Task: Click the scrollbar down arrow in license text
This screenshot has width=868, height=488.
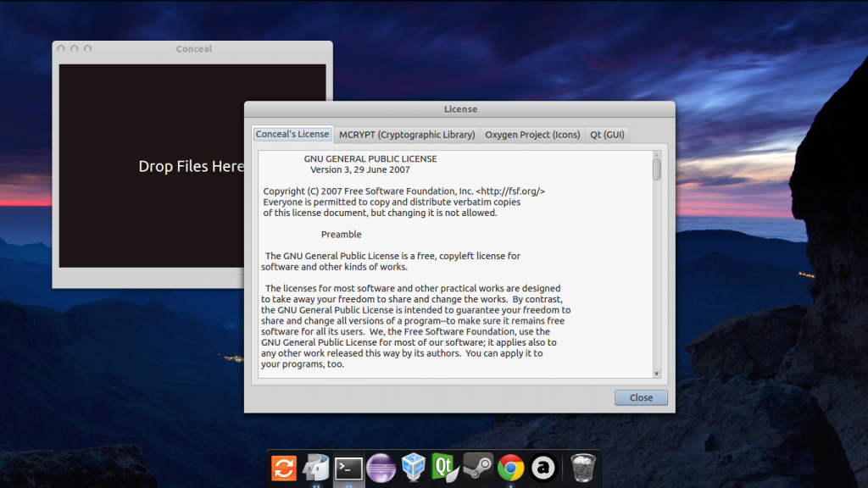Action: point(657,373)
